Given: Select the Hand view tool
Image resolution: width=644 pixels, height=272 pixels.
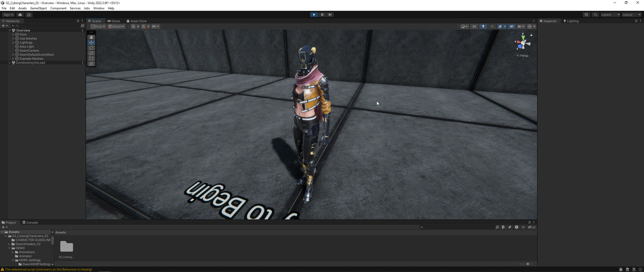Looking at the screenshot, I should (91, 37).
